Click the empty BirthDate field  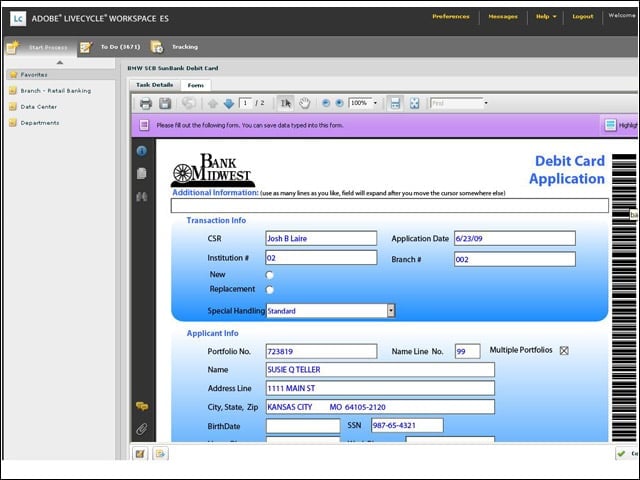click(303, 426)
